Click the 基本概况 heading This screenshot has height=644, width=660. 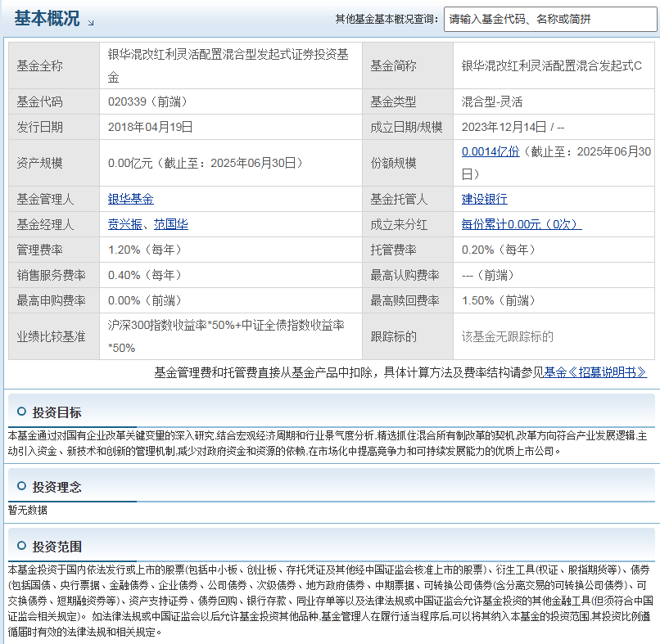point(47,19)
